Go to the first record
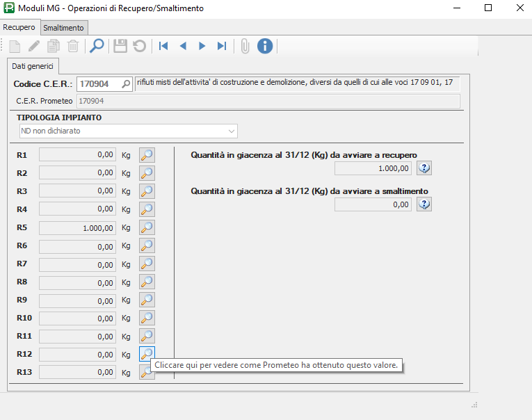532x420 pixels. click(163, 46)
